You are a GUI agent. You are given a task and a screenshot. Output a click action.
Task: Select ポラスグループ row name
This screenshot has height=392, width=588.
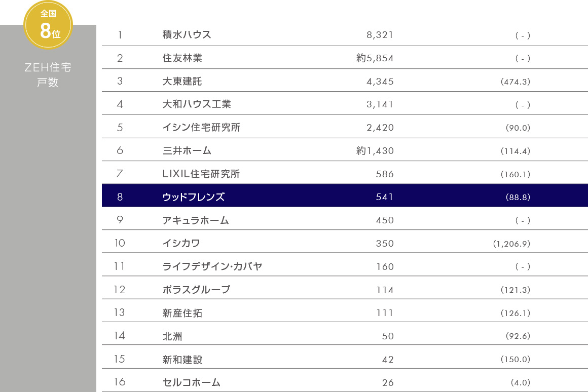tap(196, 289)
